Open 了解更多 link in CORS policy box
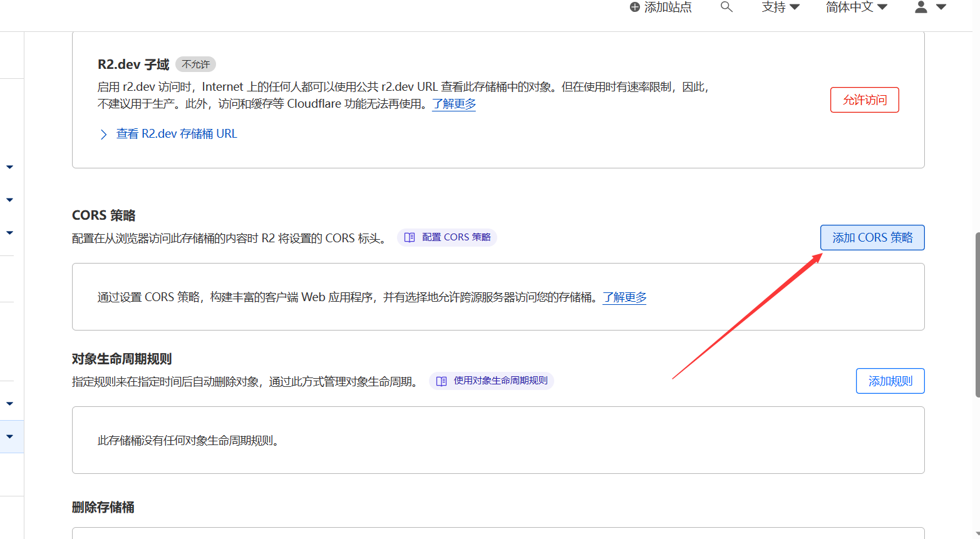 click(624, 297)
